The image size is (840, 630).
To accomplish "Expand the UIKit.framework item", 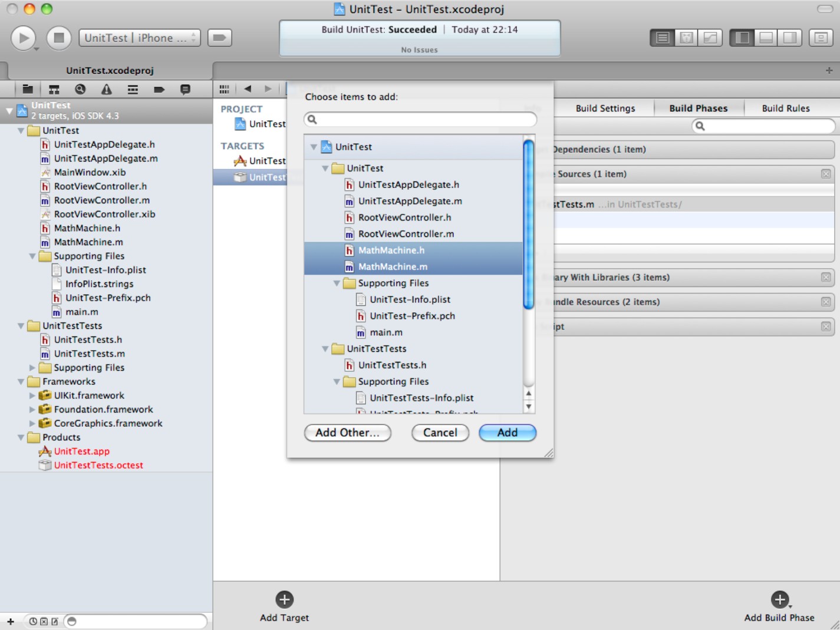I will 32,395.
